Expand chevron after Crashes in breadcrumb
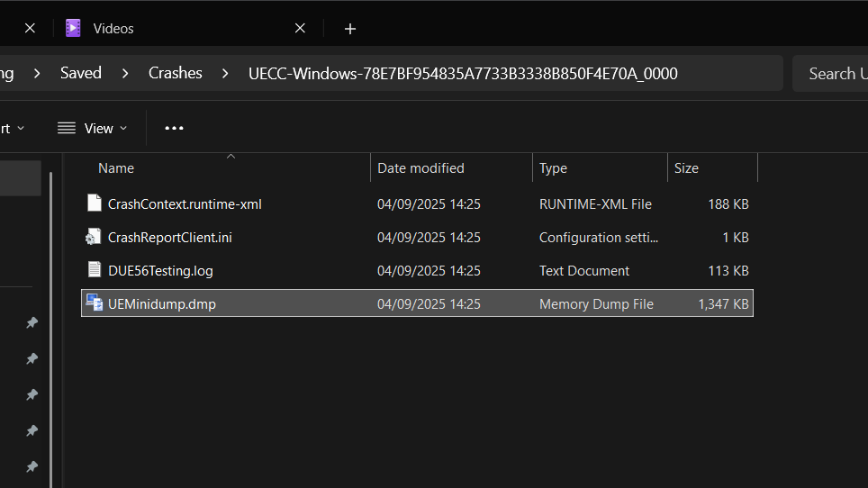Screen dimensions: 868x488 click(x=225, y=73)
